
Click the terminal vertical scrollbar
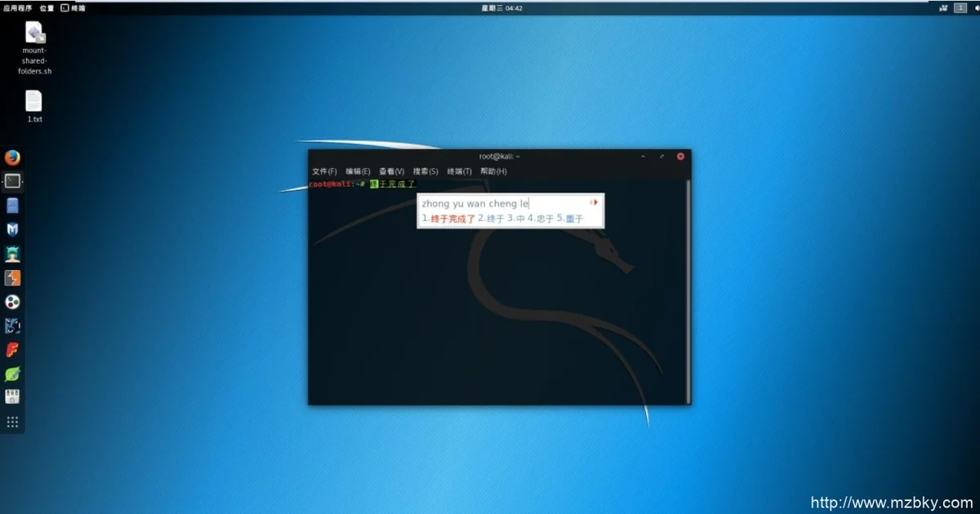pyautogui.click(x=688, y=291)
